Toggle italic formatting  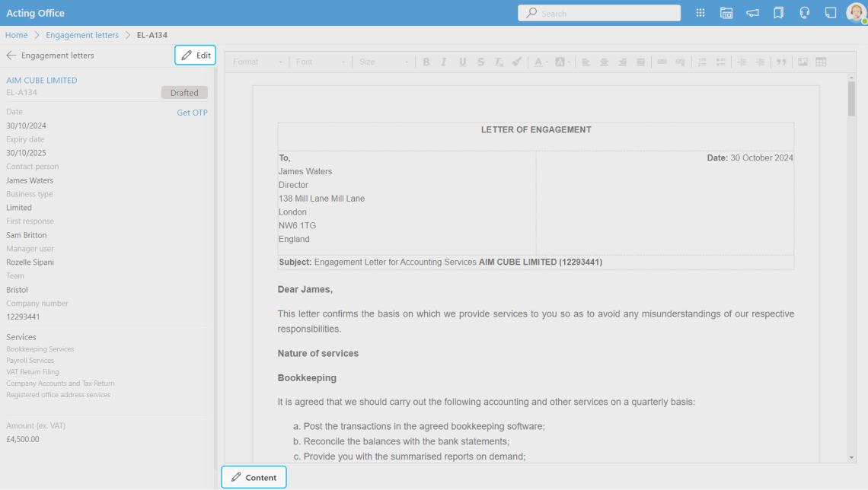click(443, 62)
